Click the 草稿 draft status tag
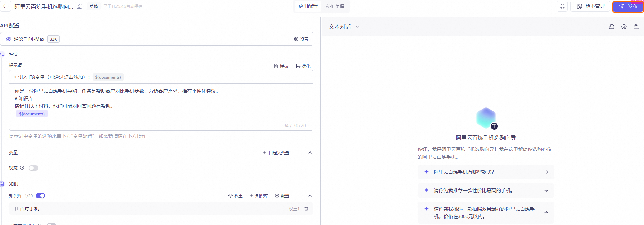 point(94,6)
